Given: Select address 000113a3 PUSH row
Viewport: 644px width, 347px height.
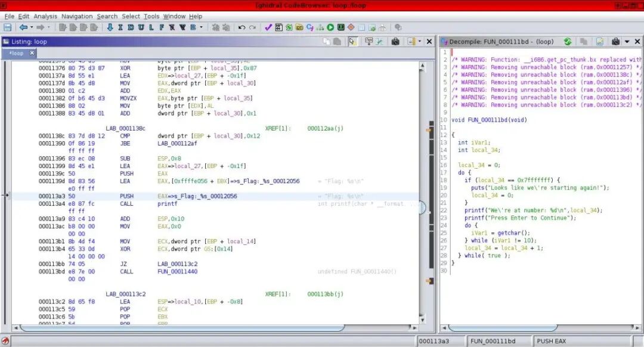Looking at the screenshot, I should (x=216, y=196).
